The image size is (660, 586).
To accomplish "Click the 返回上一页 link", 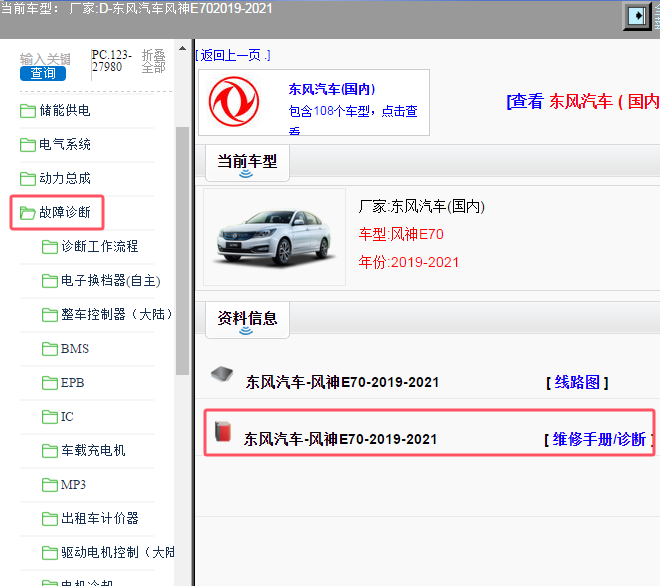I will point(233,55).
